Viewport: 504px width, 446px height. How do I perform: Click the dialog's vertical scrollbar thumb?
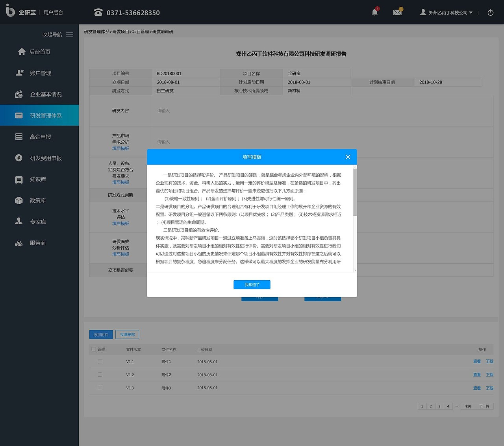pos(355,192)
